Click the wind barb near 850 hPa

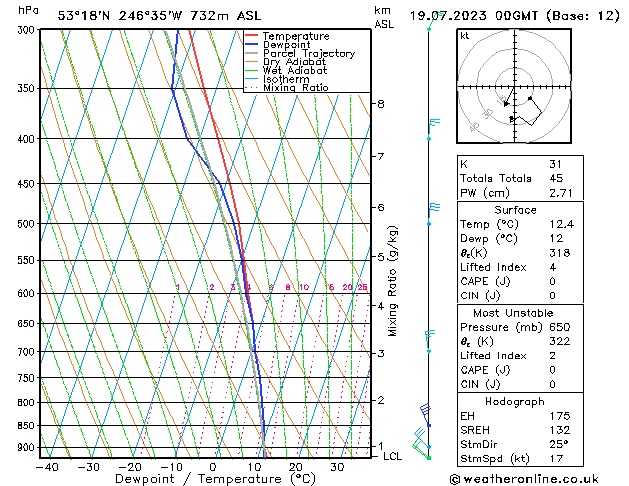[426, 415]
